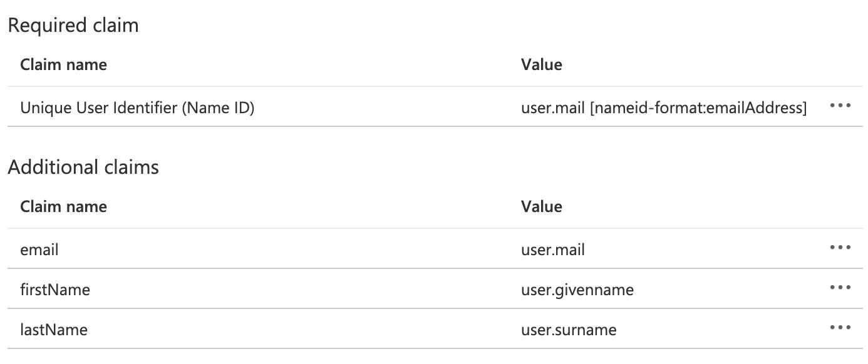The width and height of the screenshot is (868, 364).
Task: Click the '(Name ID)' text in required claim
Action: 218,108
